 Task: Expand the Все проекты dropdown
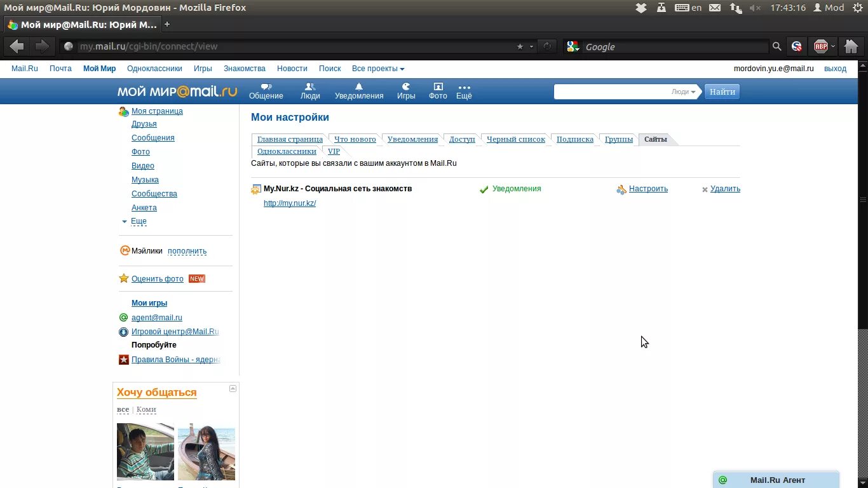[x=378, y=69]
